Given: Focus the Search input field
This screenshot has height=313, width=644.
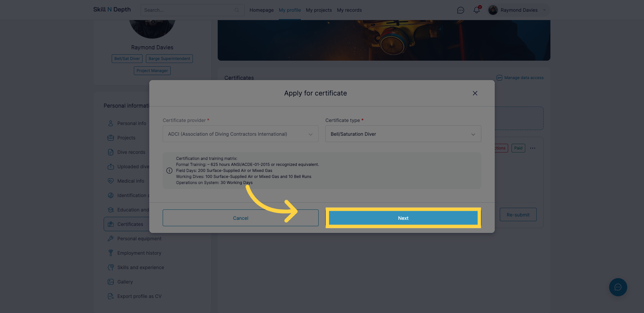Looking at the screenshot, I should click(x=193, y=10).
